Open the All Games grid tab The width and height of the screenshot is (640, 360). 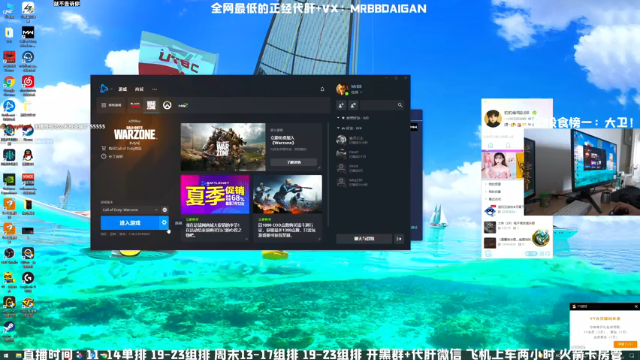coord(111,105)
